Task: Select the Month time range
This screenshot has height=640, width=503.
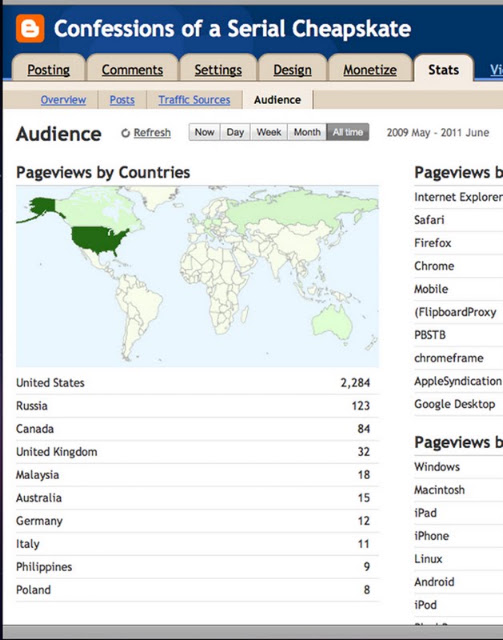Action: coord(307,132)
